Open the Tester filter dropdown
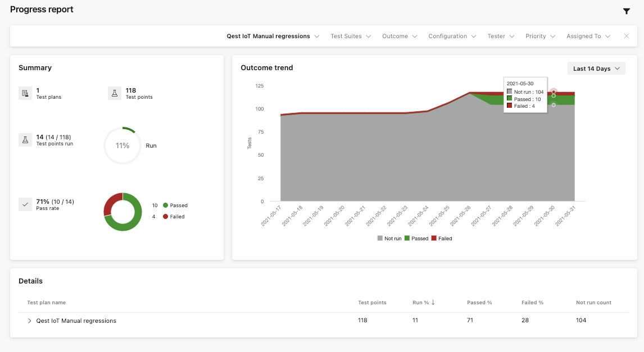 point(501,36)
